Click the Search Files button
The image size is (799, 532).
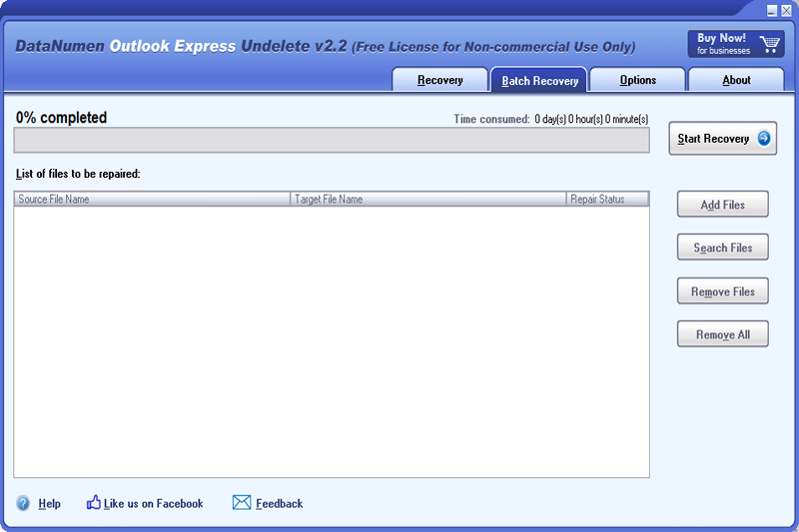tap(722, 248)
